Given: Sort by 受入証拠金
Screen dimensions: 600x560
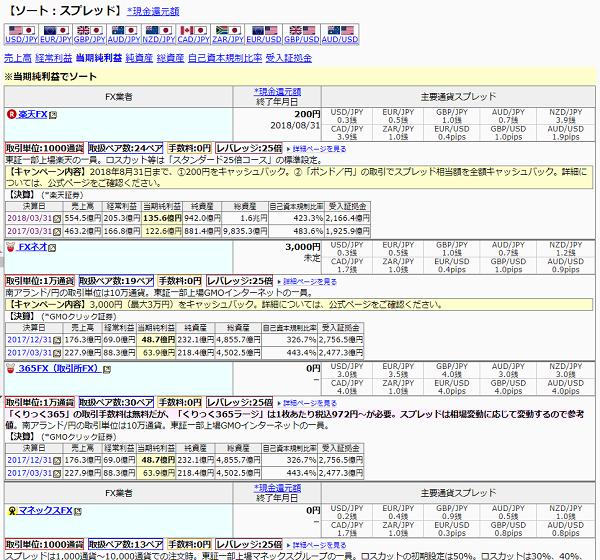Looking at the screenshot, I should click(x=289, y=58).
